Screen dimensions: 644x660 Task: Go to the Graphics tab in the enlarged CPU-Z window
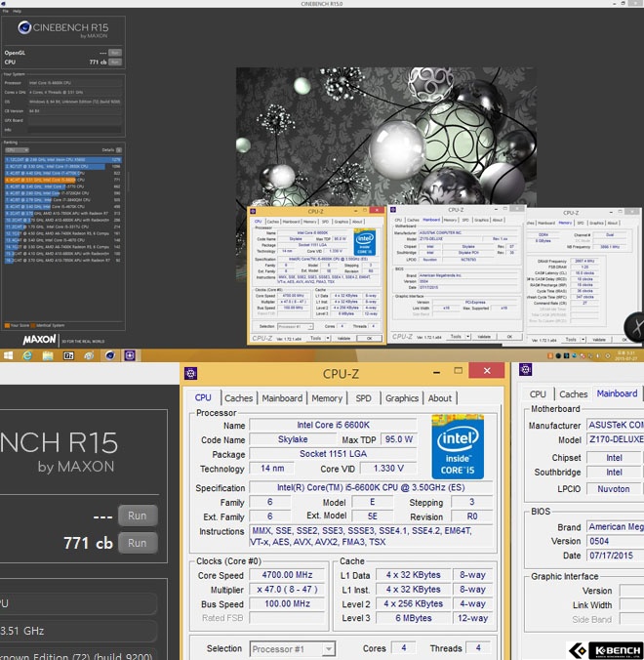point(402,397)
